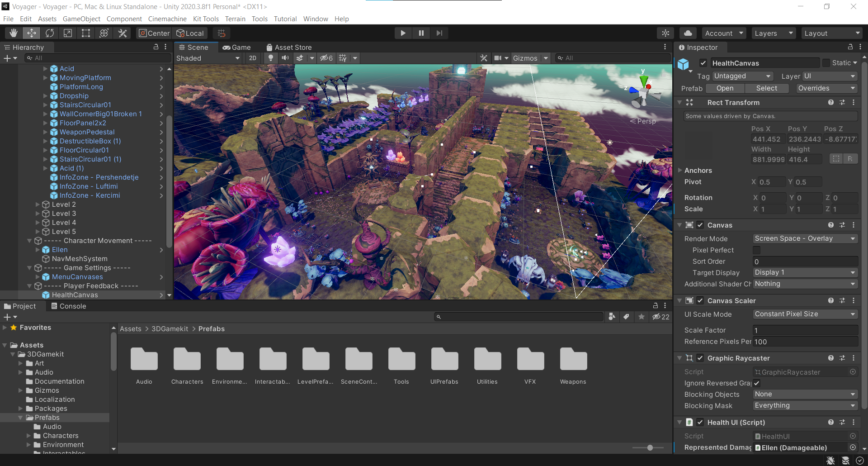Screen dimensions: 868x466
Task: Toggle 2D scene view mode
Action: pyautogui.click(x=253, y=58)
